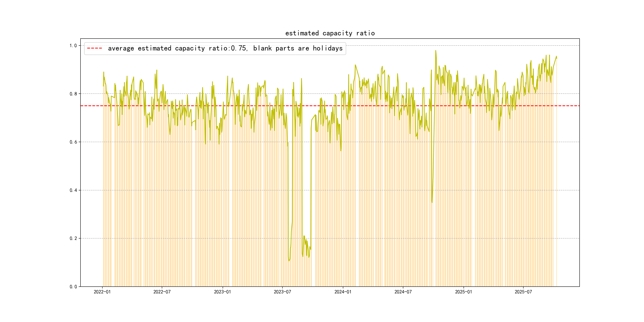Click the 1.0 y-axis tick label

click(73, 46)
